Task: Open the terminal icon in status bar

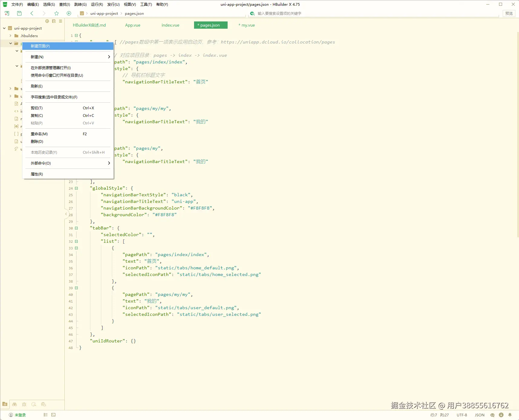Action: pos(54,415)
